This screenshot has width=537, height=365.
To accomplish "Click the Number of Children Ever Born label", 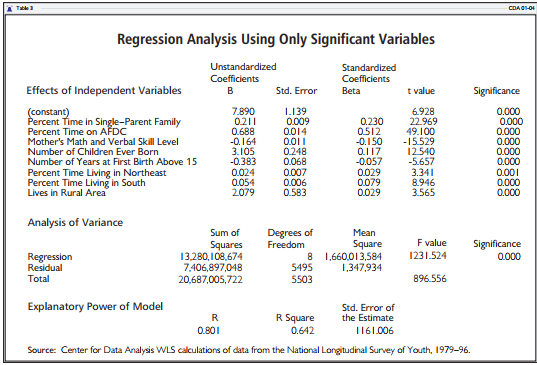I will pyautogui.click(x=93, y=152).
